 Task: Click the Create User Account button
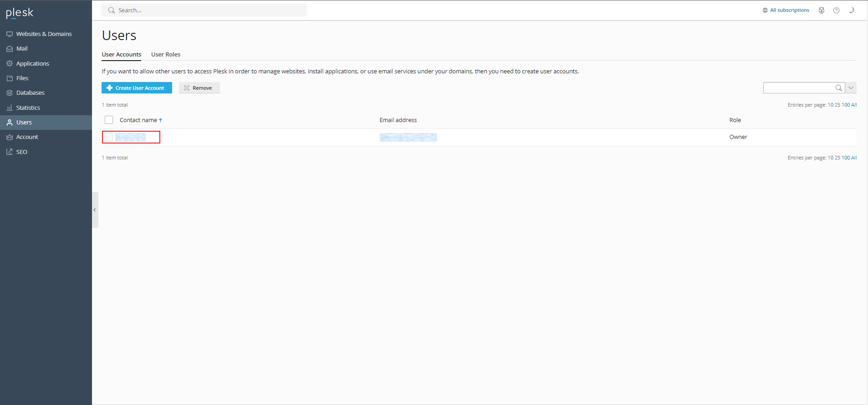(x=137, y=88)
